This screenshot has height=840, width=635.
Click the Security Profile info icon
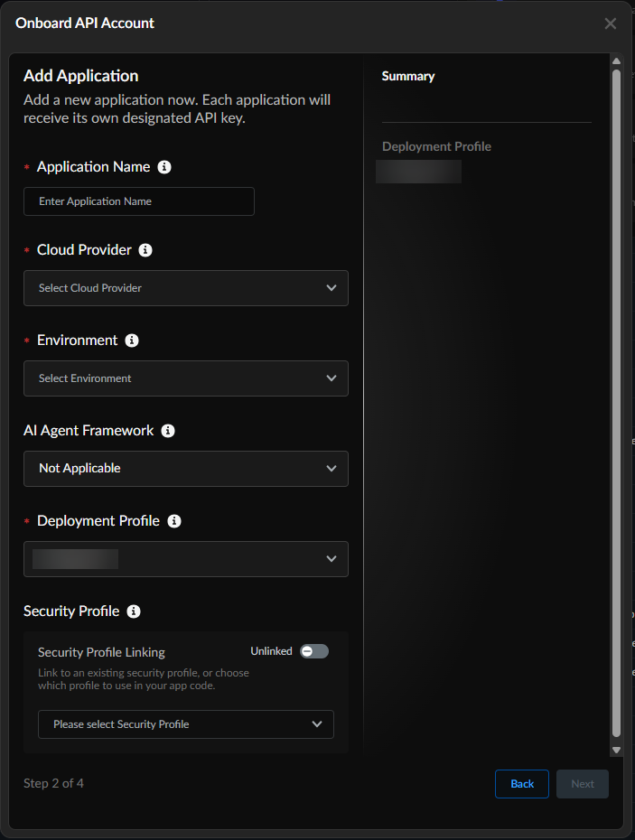click(134, 611)
